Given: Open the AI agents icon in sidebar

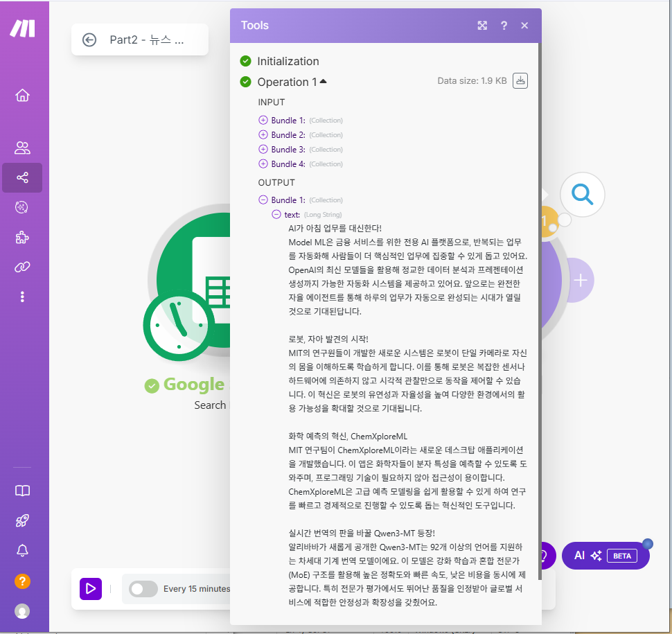Looking at the screenshot, I should pyautogui.click(x=22, y=207).
